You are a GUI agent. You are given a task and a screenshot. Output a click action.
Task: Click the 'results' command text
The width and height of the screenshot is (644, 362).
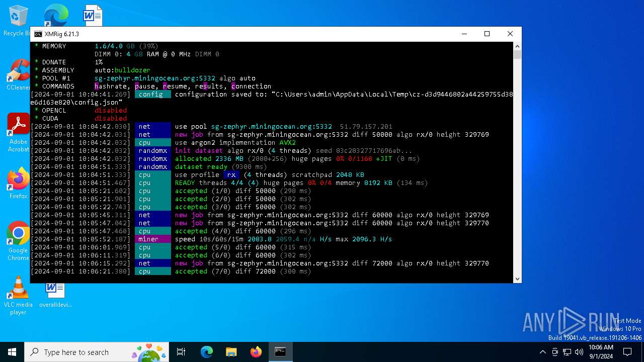[x=209, y=86]
